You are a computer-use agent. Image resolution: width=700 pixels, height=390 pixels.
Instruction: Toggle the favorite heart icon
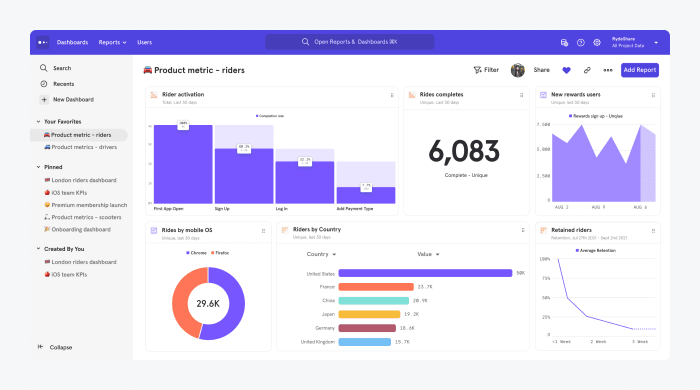click(x=566, y=70)
